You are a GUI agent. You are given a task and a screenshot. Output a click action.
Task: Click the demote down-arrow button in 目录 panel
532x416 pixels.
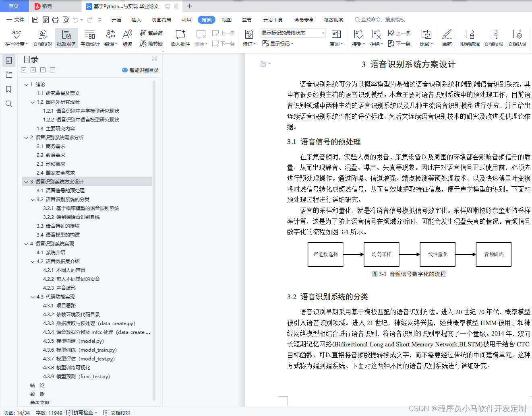24,70
